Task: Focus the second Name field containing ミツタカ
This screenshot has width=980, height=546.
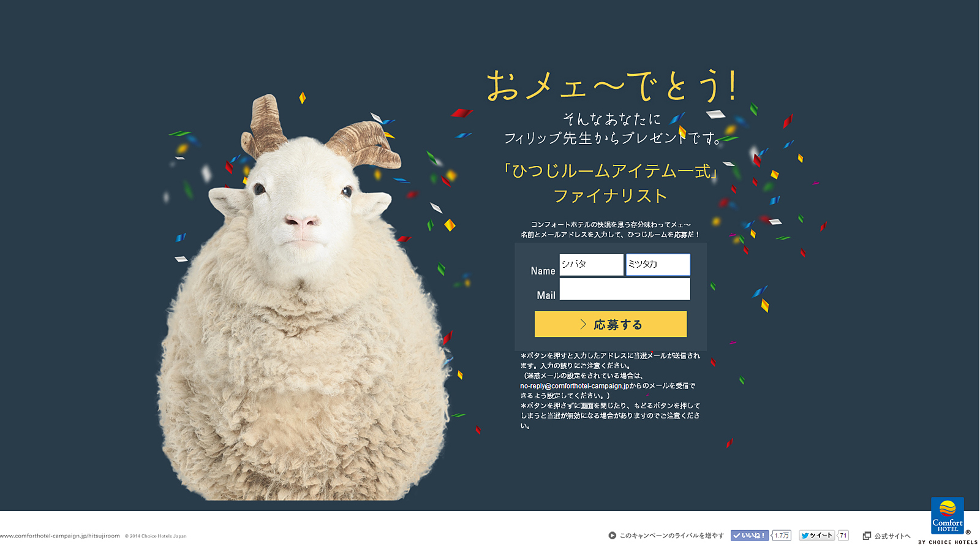Action: 658,265
